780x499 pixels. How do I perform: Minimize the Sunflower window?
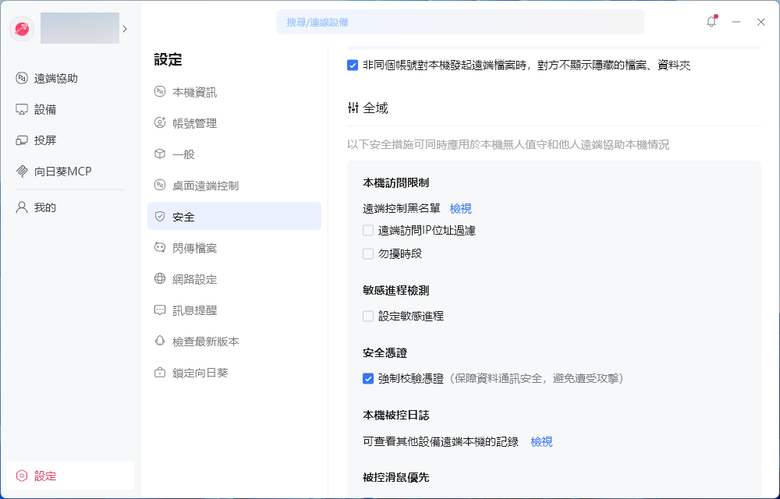click(x=736, y=22)
